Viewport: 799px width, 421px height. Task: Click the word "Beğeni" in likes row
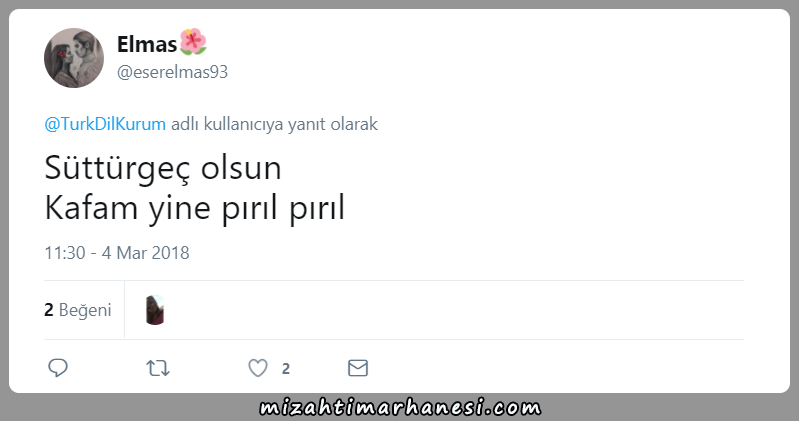pyautogui.click(x=85, y=310)
